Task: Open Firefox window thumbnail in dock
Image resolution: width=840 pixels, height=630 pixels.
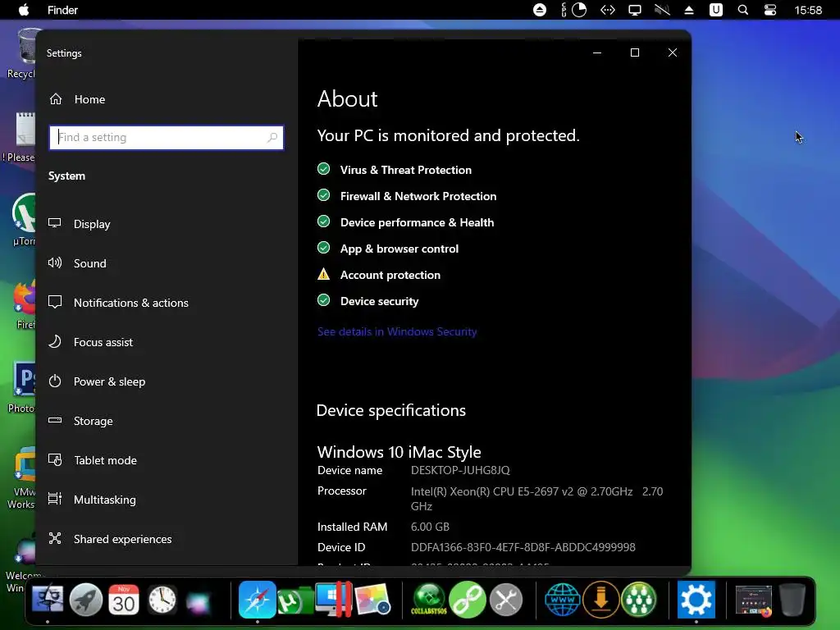Action: (x=754, y=600)
